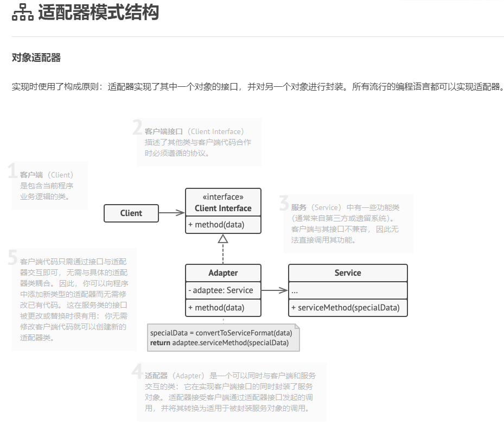Screen dimensions: 504x425
Task: Click the heading 适配器模式结构
Action: point(98,12)
